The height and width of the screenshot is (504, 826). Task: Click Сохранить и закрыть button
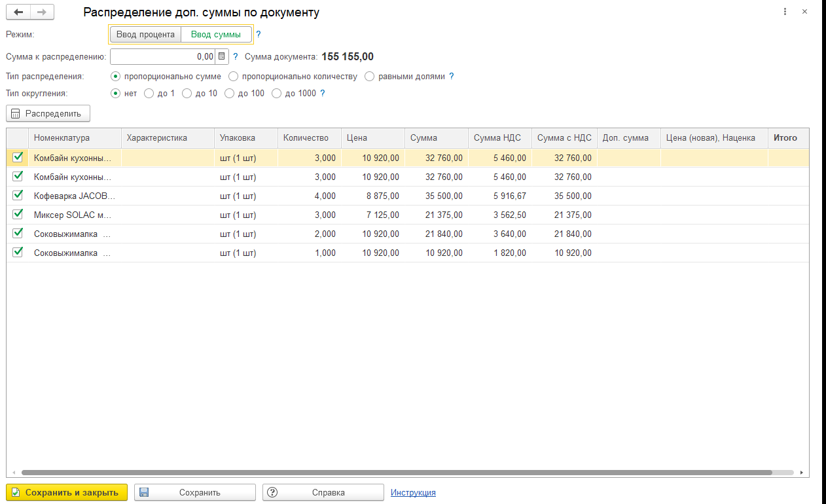[x=67, y=492]
